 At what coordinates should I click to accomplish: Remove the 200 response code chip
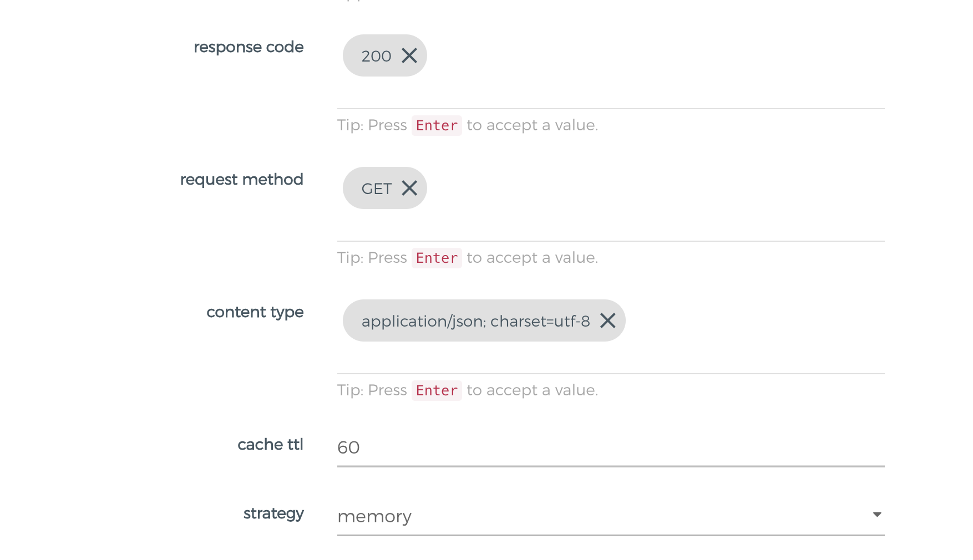tap(409, 55)
